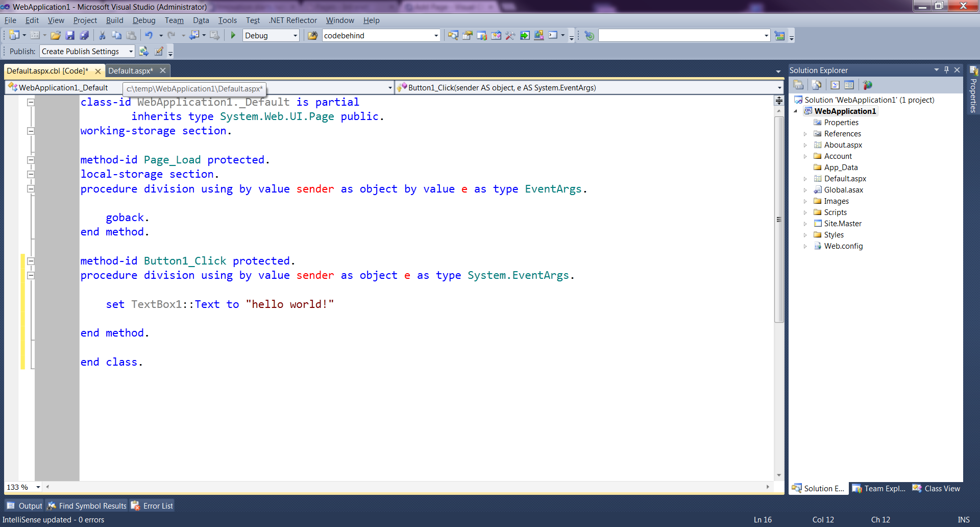Select Web.config in Solution Explorer
The image size is (980, 527).
point(843,246)
